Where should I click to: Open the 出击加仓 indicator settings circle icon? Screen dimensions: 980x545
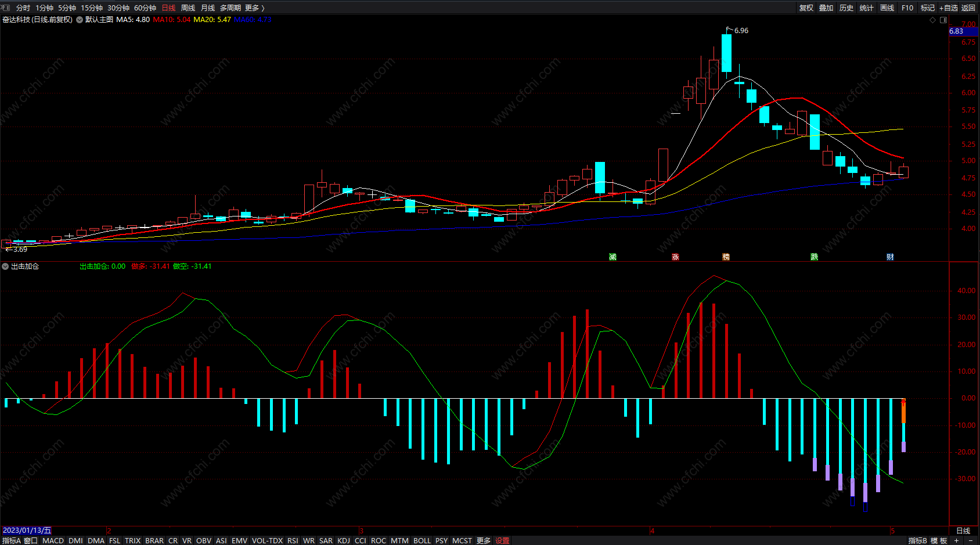(x=5, y=266)
